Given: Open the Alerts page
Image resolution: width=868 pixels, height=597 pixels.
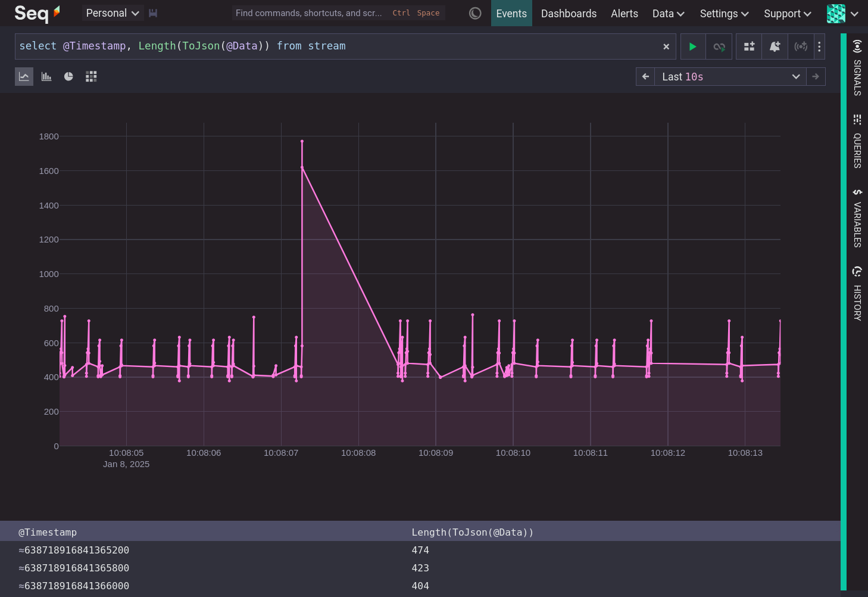Looking at the screenshot, I should pos(624,13).
